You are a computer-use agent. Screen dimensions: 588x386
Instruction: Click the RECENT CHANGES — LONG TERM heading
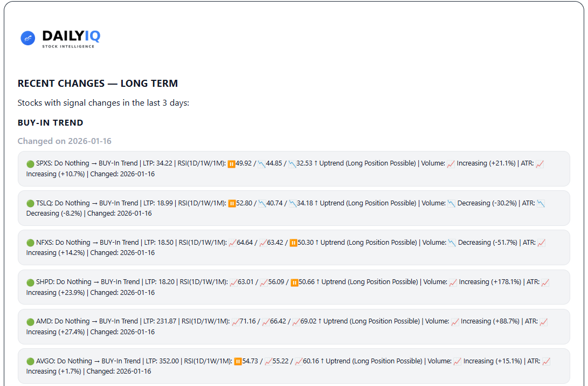[98, 84]
